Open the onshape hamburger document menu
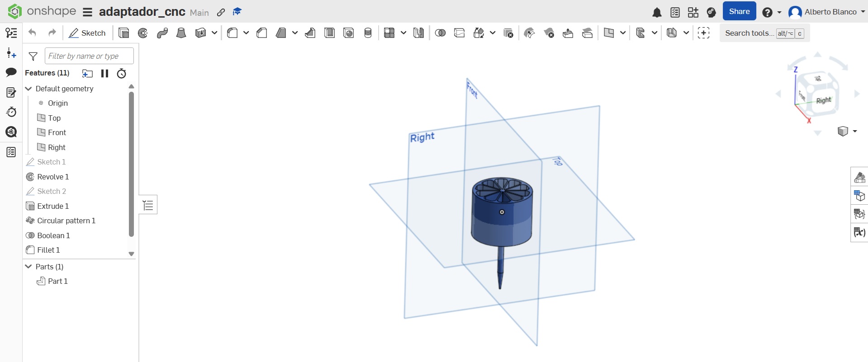This screenshot has width=868, height=362. pos(88,12)
